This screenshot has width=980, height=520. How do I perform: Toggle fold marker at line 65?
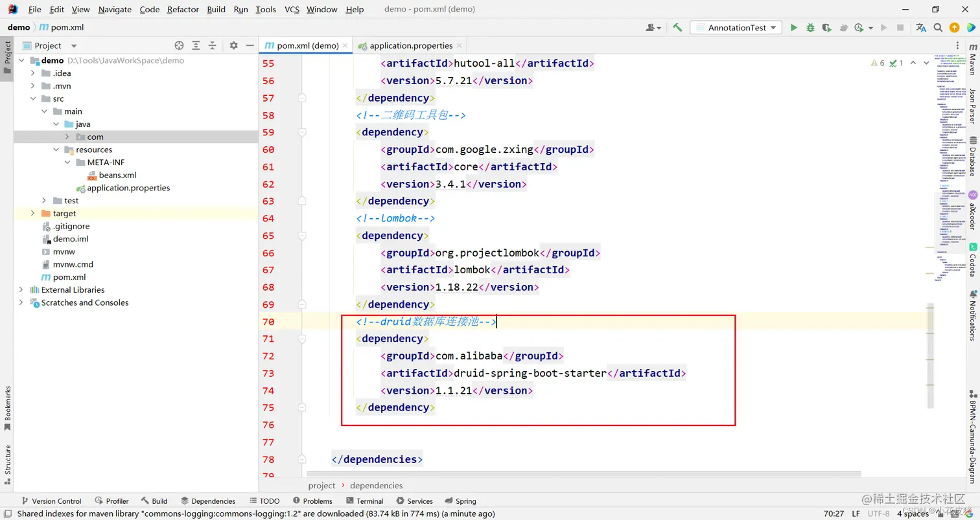pos(302,235)
